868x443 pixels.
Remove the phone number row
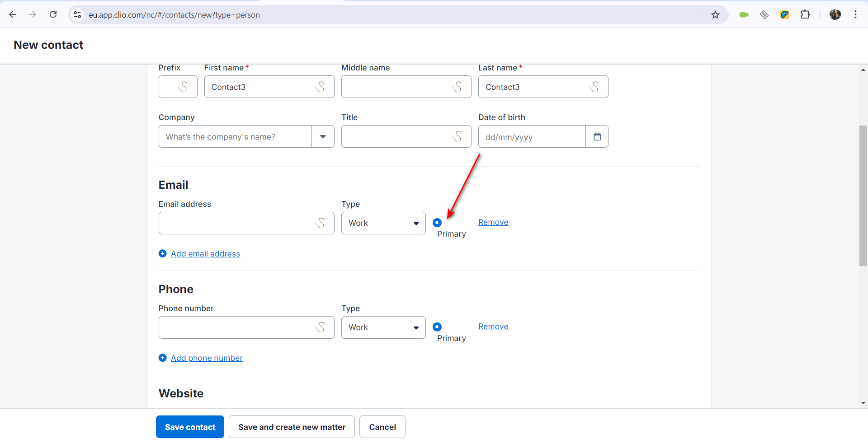point(493,326)
